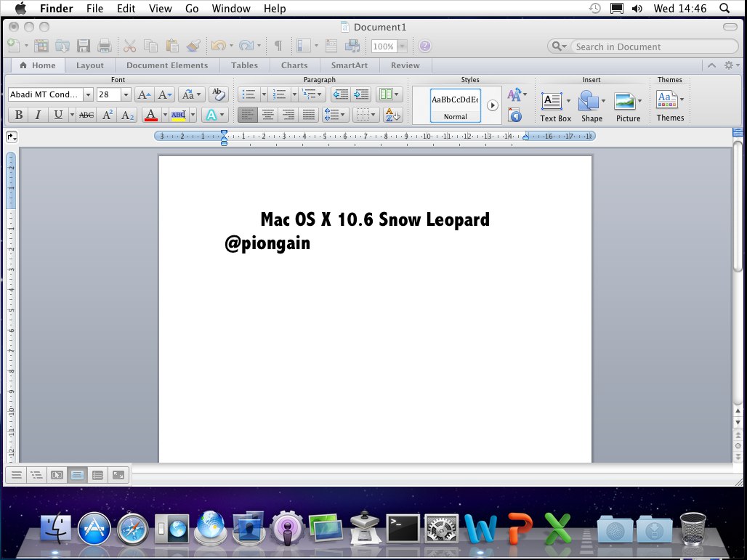
Task: Open the font name dropdown
Action: click(88, 94)
